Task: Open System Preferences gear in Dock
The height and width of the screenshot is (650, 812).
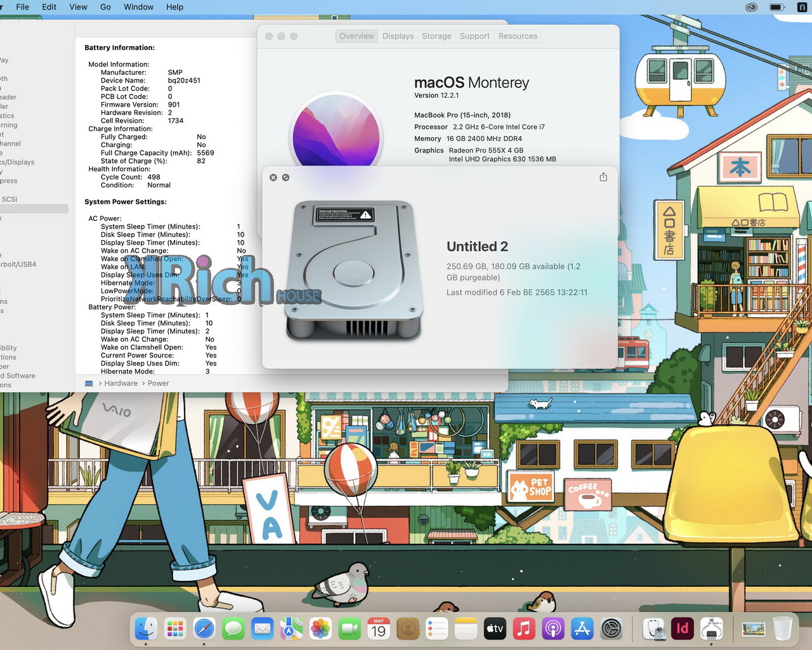Action: coord(612,629)
